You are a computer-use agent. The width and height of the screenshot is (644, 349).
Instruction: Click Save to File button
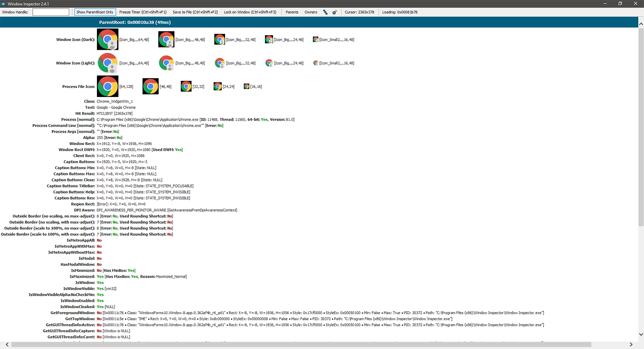pos(195,12)
